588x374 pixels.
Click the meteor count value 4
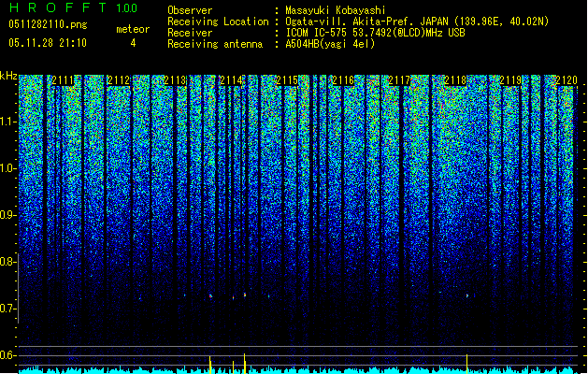coord(133,43)
